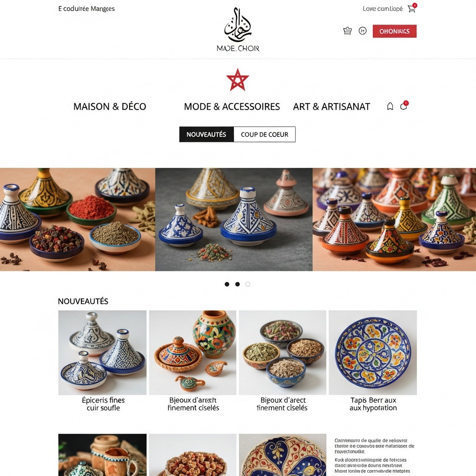Open the bell notifications icon
The width and height of the screenshot is (476, 476).
tap(390, 106)
